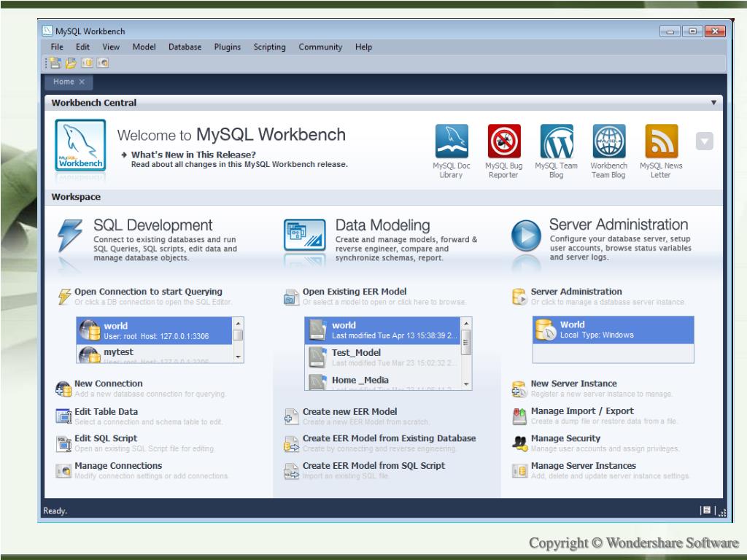Select the World server instance entry

(613, 330)
